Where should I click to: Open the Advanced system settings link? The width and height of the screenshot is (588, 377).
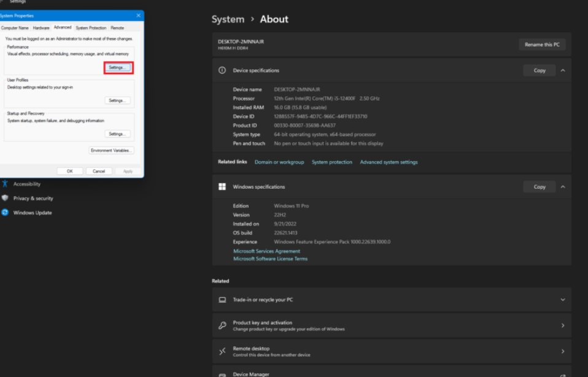click(x=389, y=162)
